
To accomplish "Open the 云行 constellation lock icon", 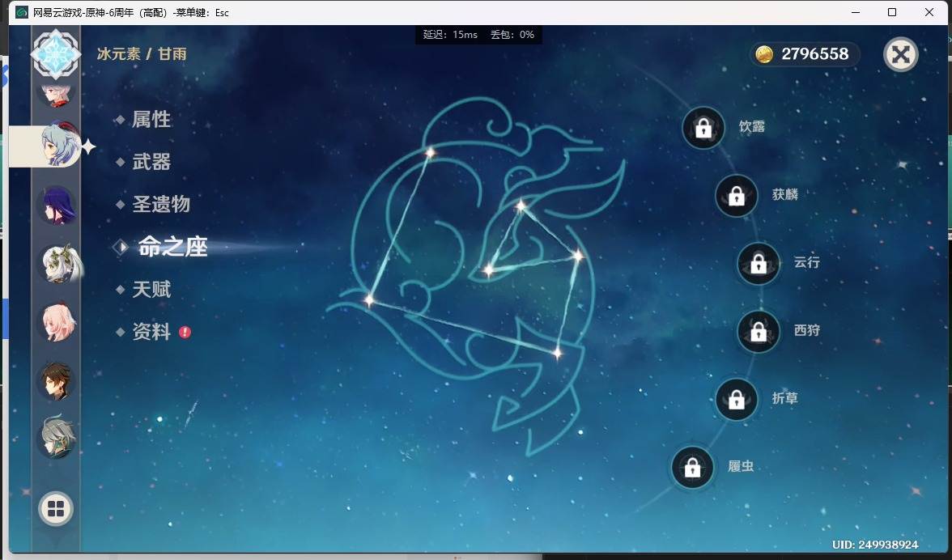I will coord(759,263).
